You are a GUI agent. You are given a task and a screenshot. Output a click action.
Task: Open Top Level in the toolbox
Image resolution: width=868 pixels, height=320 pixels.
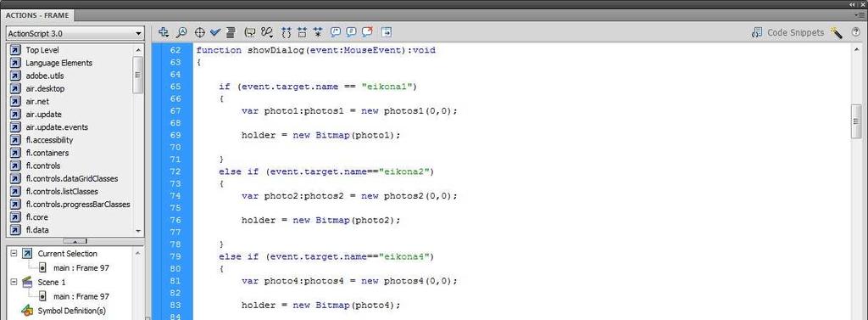coord(42,50)
